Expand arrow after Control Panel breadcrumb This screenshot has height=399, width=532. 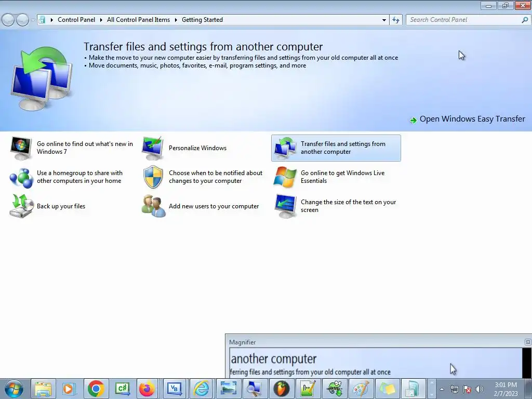101,20
